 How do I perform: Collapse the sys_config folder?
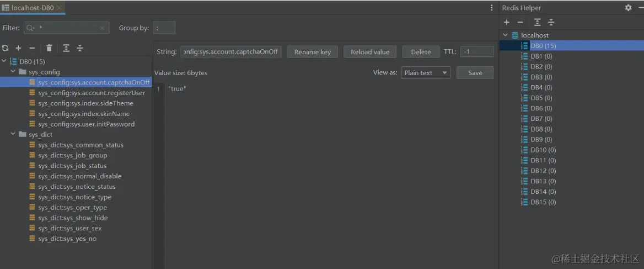pos(13,72)
